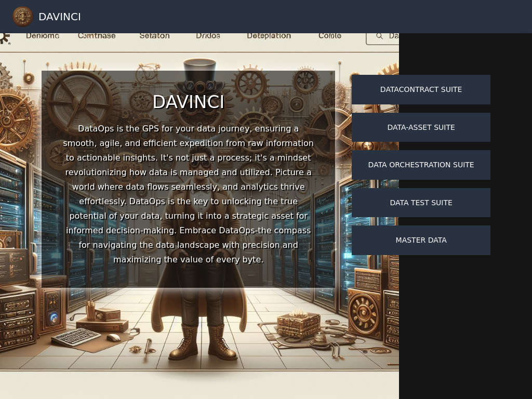Open the DATACONTRACT SUITE
532x399 pixels.
tap(421, 89)
